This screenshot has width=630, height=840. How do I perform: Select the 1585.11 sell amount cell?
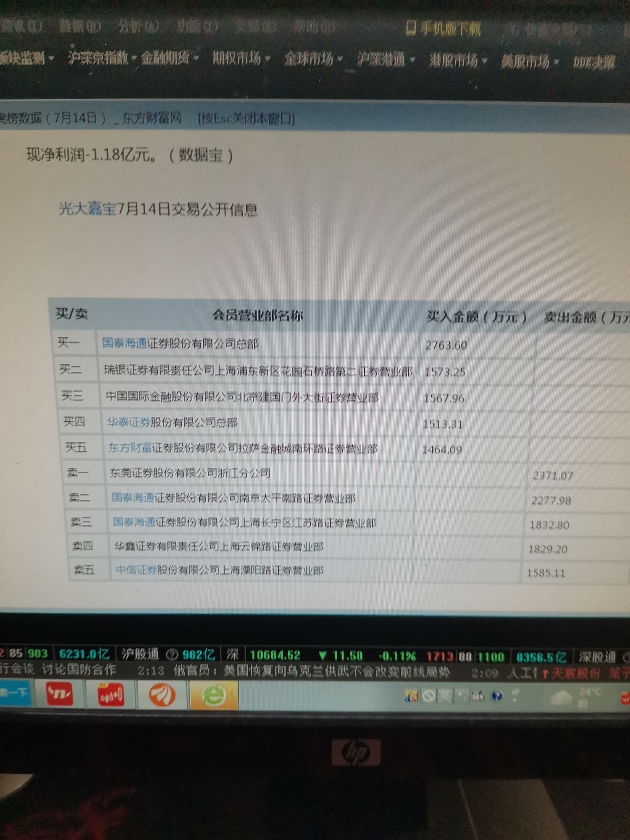546,573
